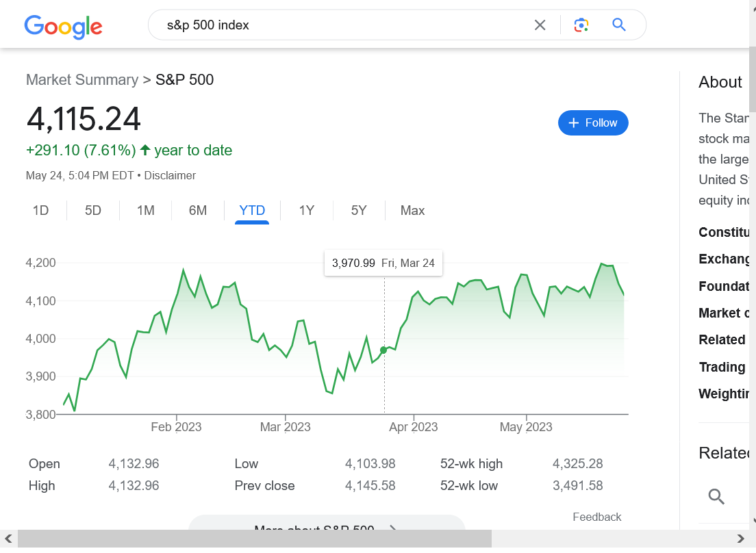
Task: Click the Google logo
Action: point(63,26)
